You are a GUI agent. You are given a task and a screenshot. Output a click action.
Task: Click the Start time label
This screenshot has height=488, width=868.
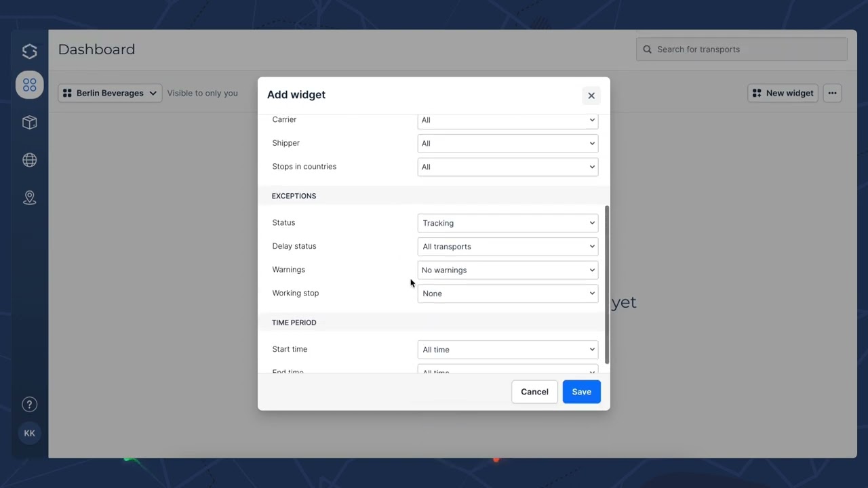290,349
